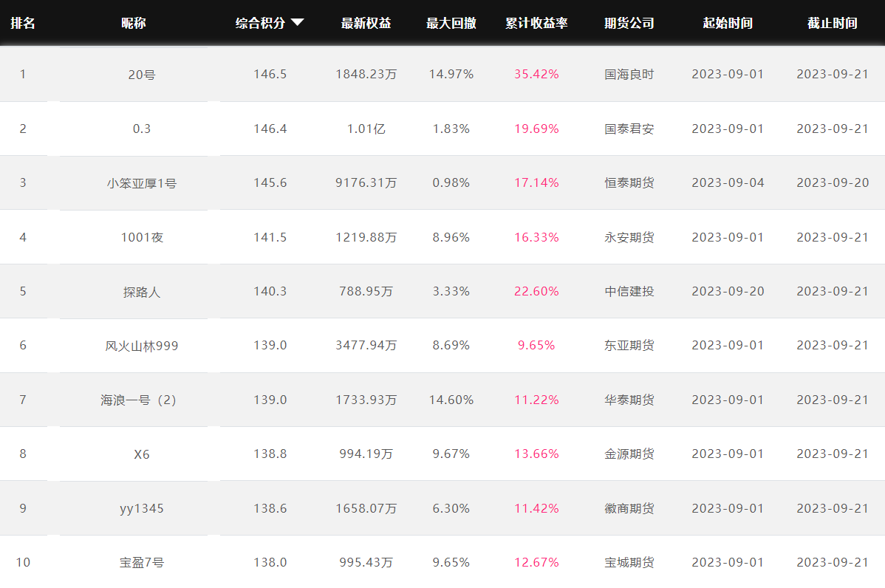Select the drawdown value 14.97%
Image resolution: width=885 pixels, height=588 pixels.
coord(451,74)
